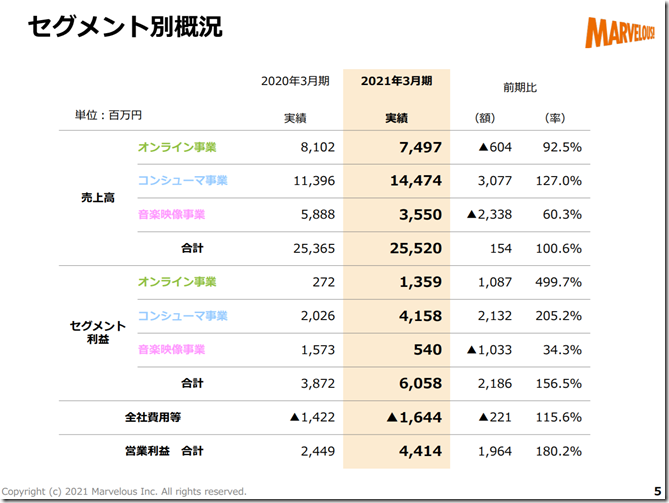Click the 2020年3月期 column header
Screen dimensions: 669x503
coord(295,81)
